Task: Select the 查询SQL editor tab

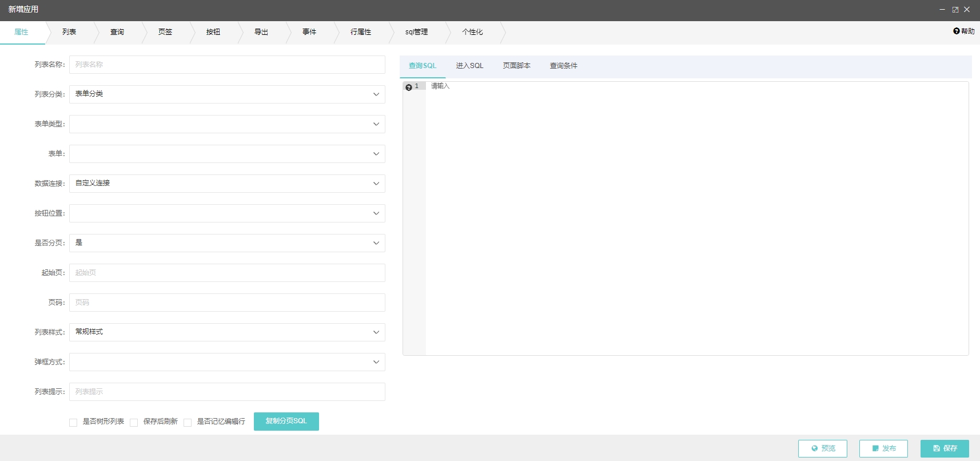Action: click(423, 66)
